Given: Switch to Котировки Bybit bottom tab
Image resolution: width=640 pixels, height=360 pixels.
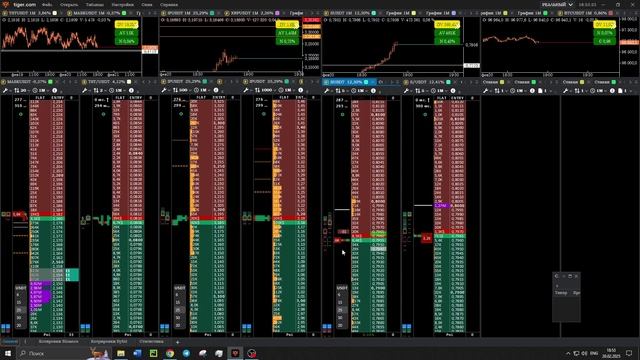Looking at the screenshot, I should coord(109,341).
